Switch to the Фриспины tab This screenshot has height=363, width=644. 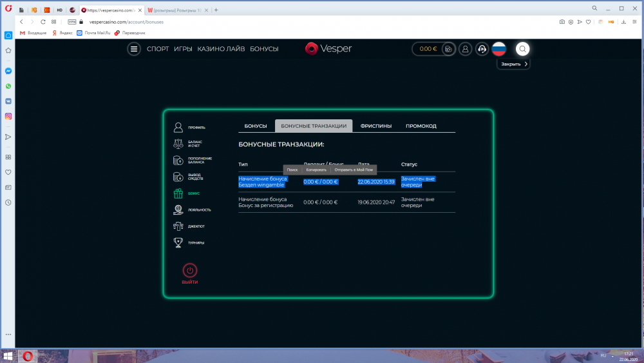pos(376,126)
